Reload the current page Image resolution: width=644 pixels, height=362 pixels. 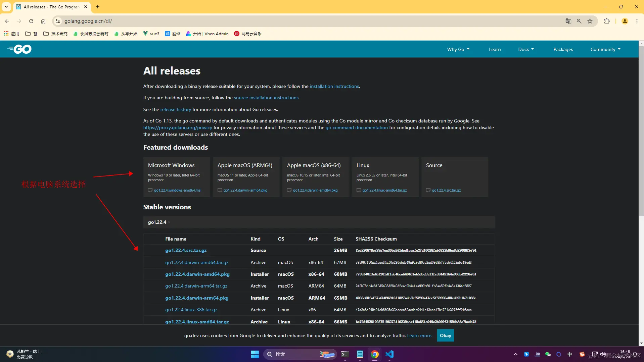(x=31, y=21)
